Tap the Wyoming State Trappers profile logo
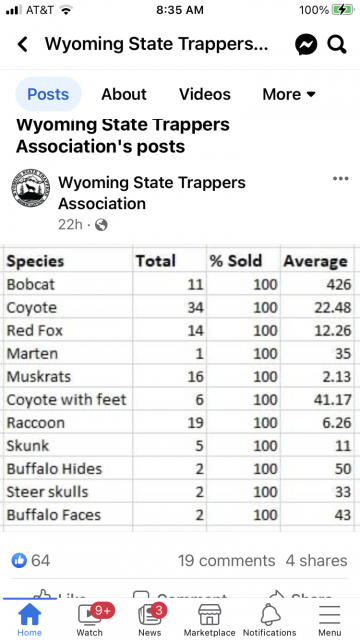Screen dimensions: 360x640 (x=31, y=188)
